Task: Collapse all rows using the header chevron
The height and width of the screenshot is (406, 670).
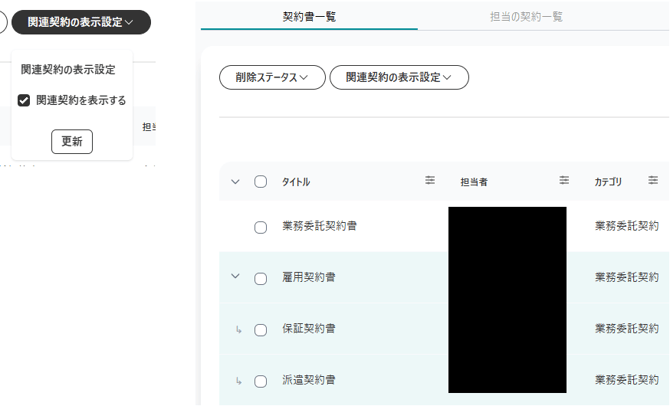Action: [x=236, y=182]
